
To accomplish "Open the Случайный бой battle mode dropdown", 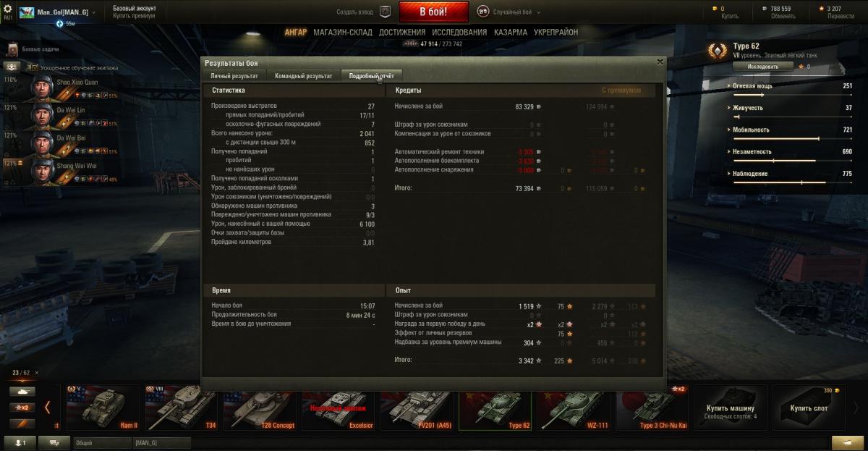I will (513, 12).
